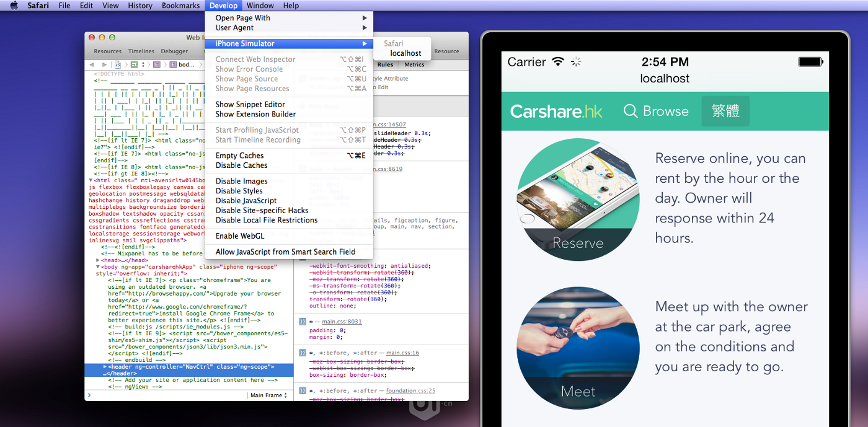Expand the Open Page With submenu

(x=289, y=18)
